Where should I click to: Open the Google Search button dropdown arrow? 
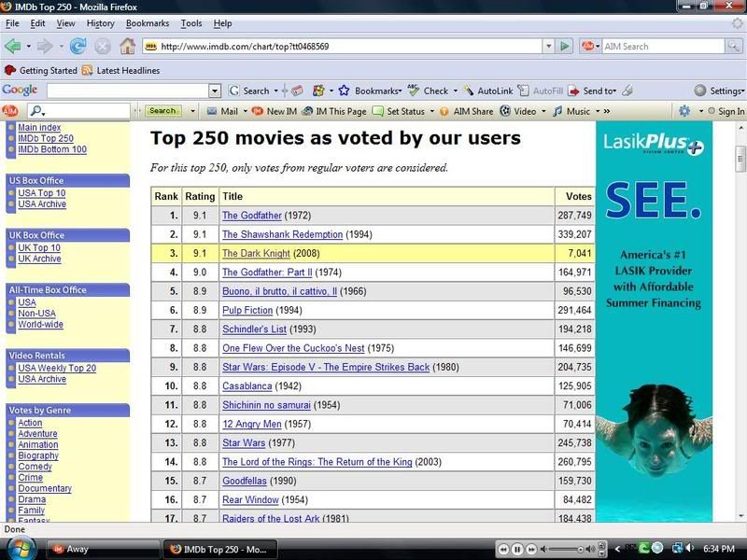[275, 91]
